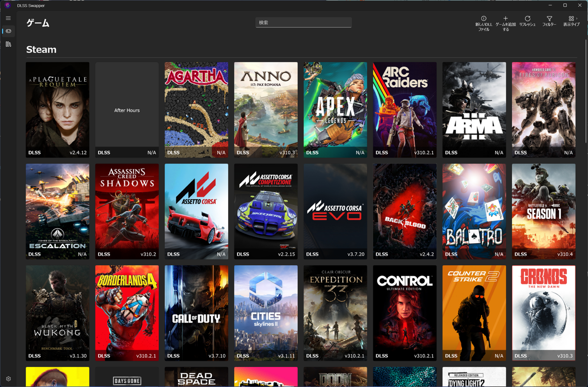Click the ゲーム page title
The image size is (588, 387).
click(38, 23)
